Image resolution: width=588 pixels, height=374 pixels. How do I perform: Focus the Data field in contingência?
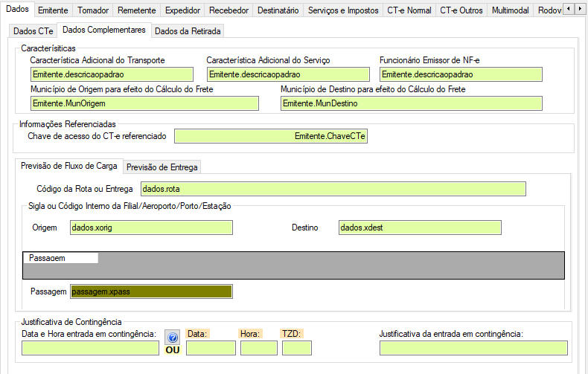[x=211, y=348]
